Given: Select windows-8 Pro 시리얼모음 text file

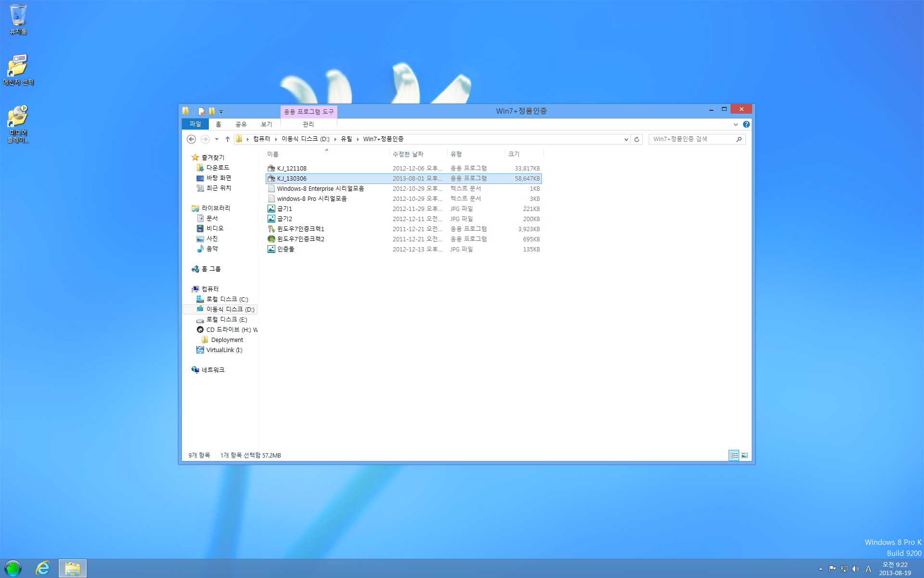Looking at the screenshot, I should coord(403,199).
